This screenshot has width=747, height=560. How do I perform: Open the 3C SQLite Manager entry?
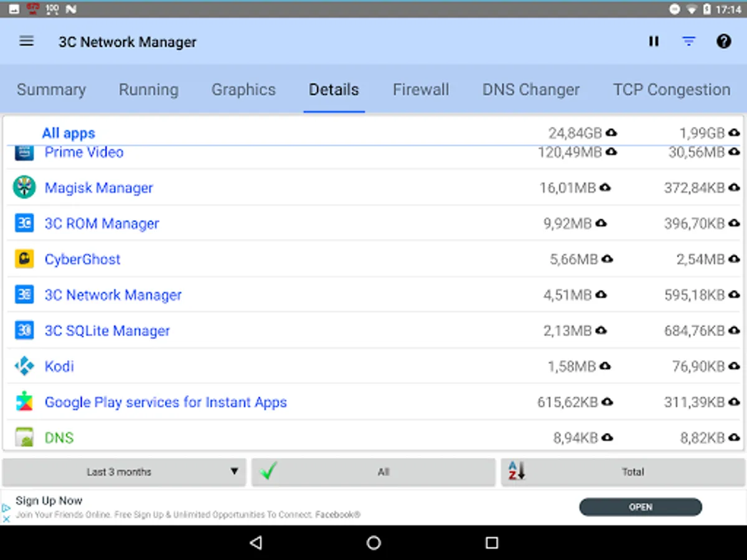click(x=107, y=331)
